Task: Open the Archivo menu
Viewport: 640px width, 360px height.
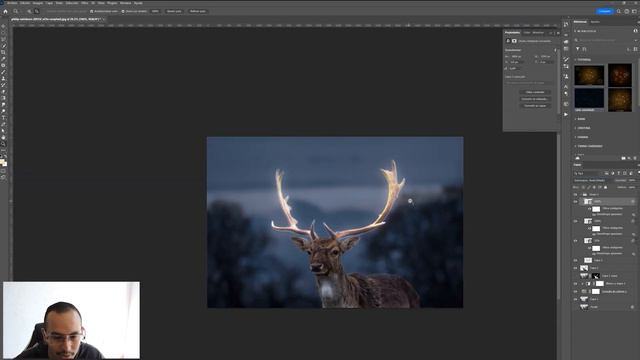Action: tap(12, 3)
